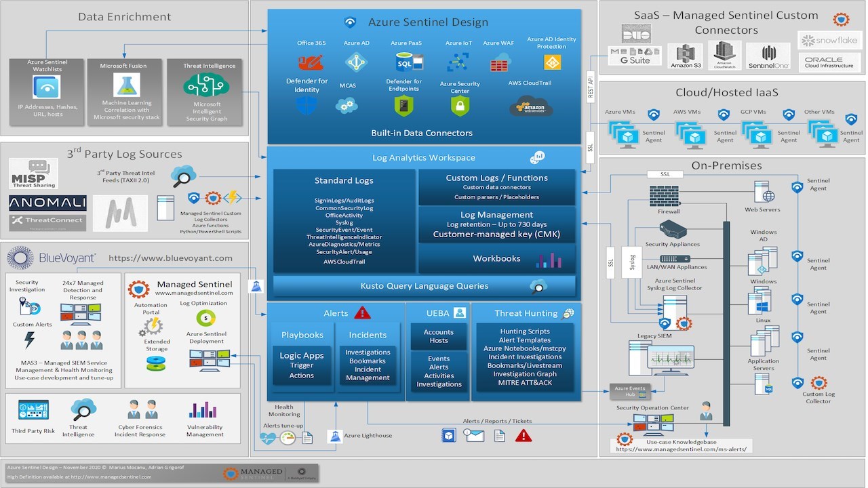Click the Azure Events Hub box
Image resolution: width=868 pixels, height=488 pixels.
(630, 392)
